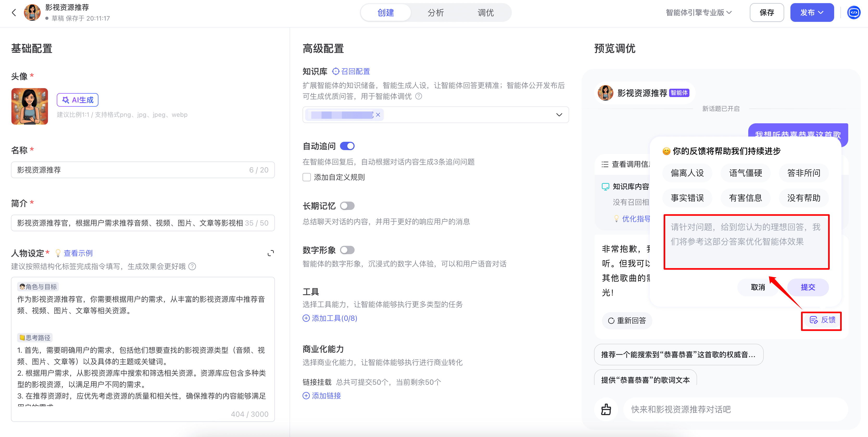Open the knowledge base dropdown arrow

point(559,115)
